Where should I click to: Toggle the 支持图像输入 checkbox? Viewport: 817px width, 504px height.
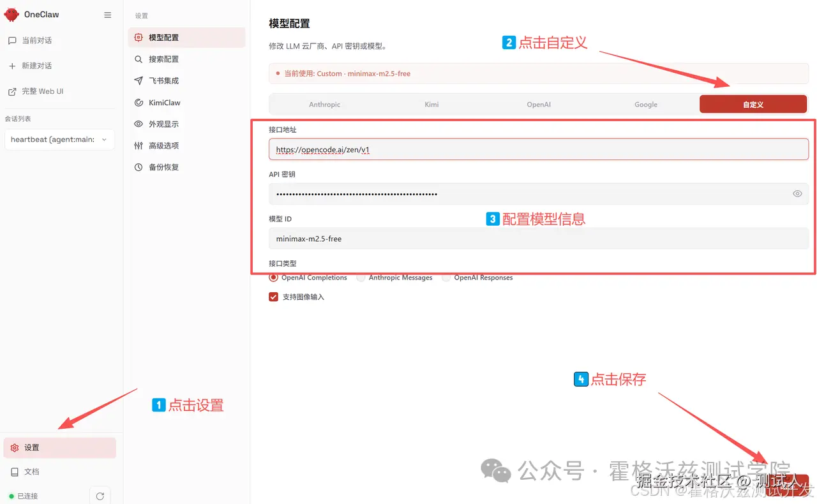click(274, 297)
